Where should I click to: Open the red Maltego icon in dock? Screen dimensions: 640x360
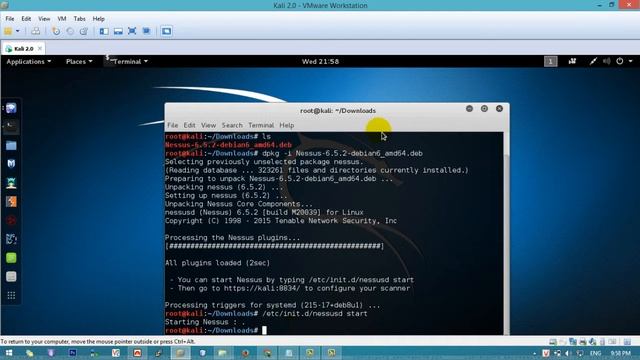pyautogui.click(x=11, y=220)
